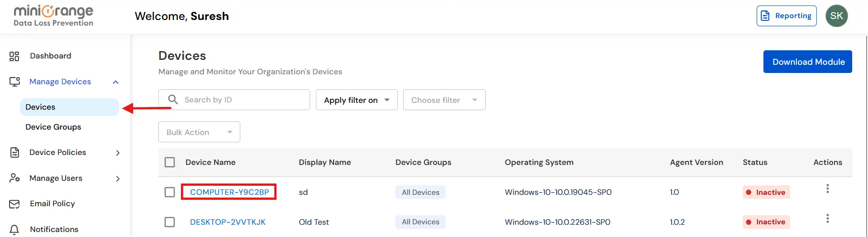Click 'Windows-10-10.0.19045-SP0' cell

tap(558, 192)
